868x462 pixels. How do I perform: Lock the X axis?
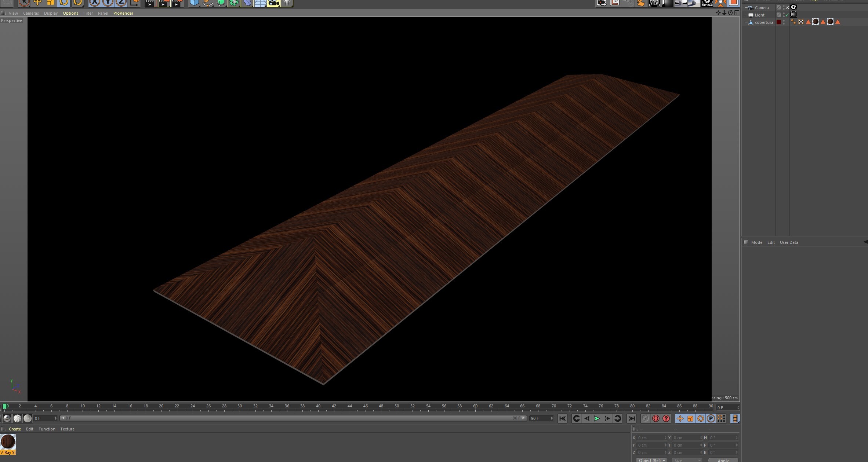click(95, 3)
